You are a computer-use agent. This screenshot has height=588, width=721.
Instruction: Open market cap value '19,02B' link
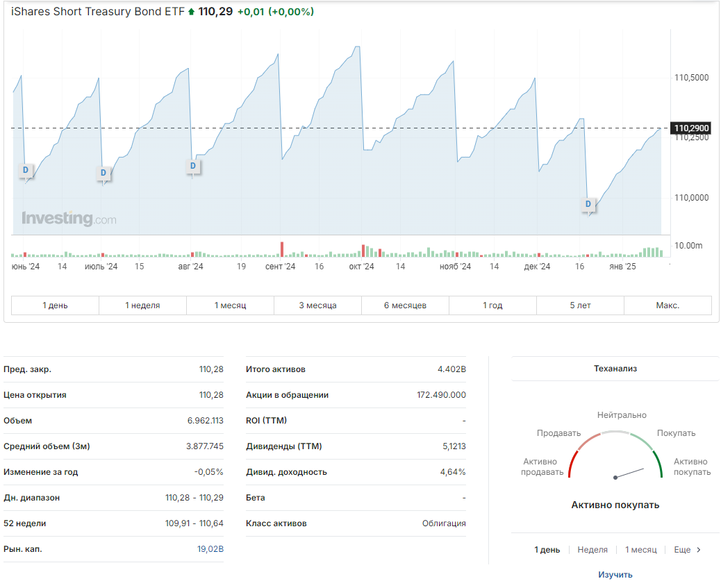click(x=210, y=549)
